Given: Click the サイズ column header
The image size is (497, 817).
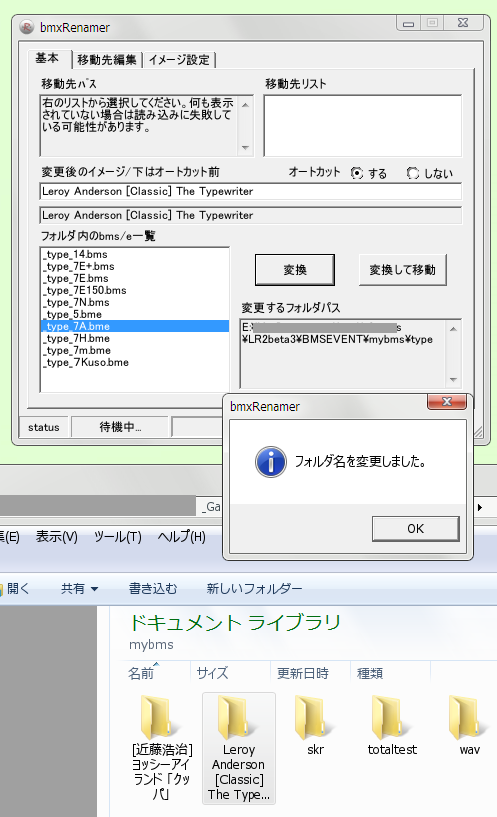Looking at the screenshot, I should (213, 673).
